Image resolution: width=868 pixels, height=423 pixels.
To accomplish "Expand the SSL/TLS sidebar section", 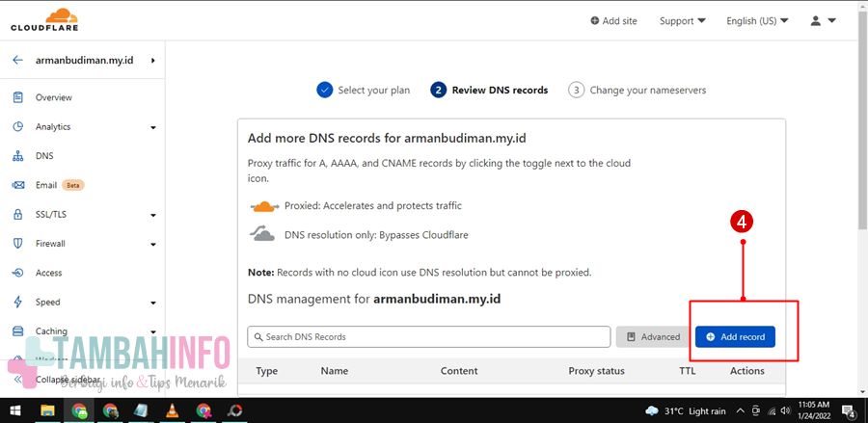I will [x=84, y=215].
